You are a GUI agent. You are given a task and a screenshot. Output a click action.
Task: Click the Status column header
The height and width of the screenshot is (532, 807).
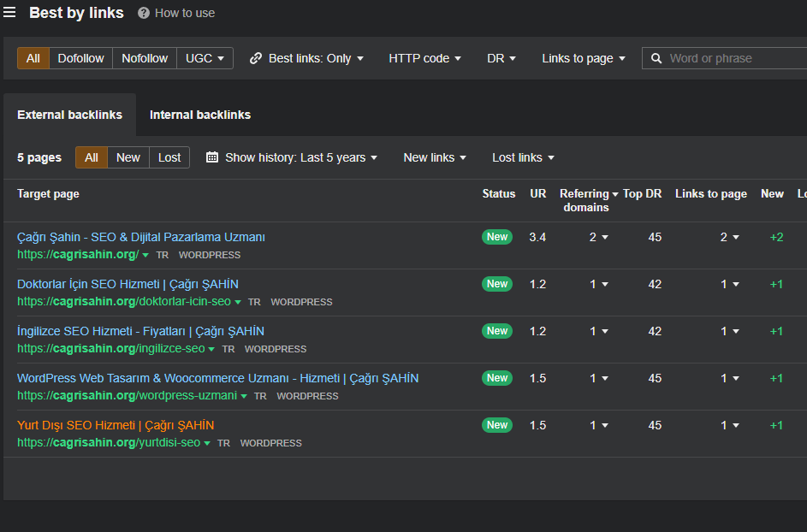coord(499,193)
